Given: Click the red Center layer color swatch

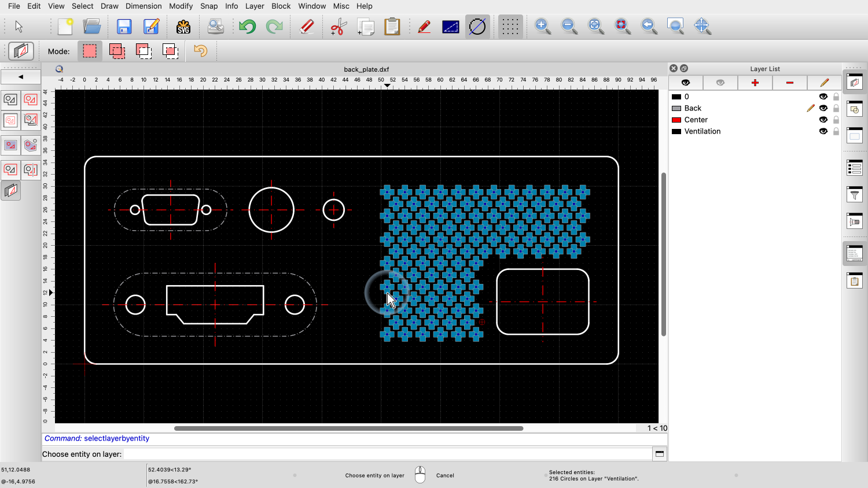Looking at the screenshot, I should [x=676, y=120].
